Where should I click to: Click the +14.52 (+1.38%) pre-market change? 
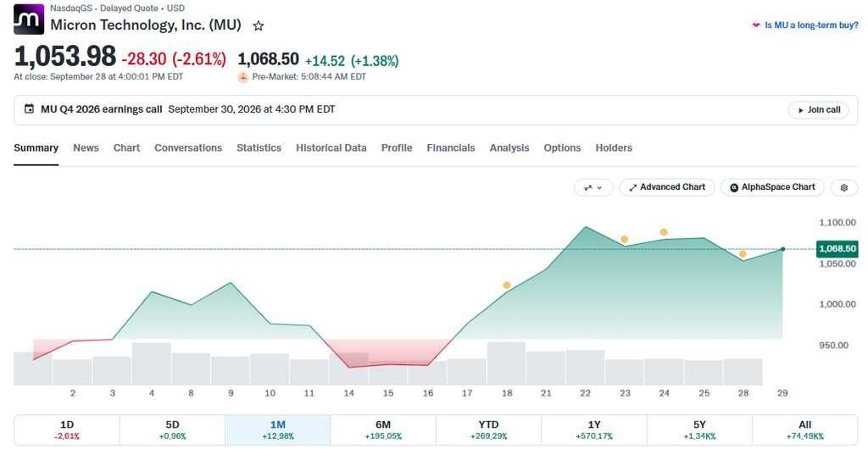(352, 61)
